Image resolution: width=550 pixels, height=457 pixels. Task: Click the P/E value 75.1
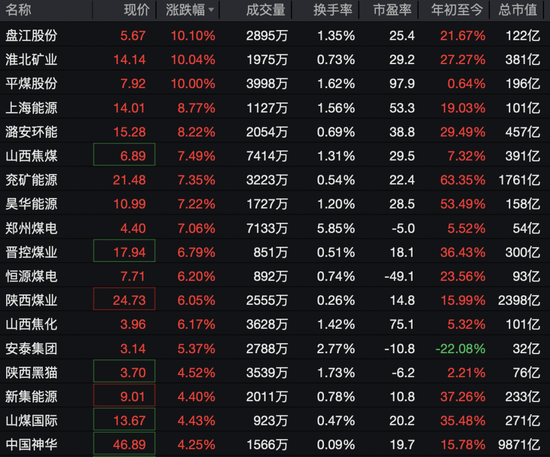pos(402,324)
